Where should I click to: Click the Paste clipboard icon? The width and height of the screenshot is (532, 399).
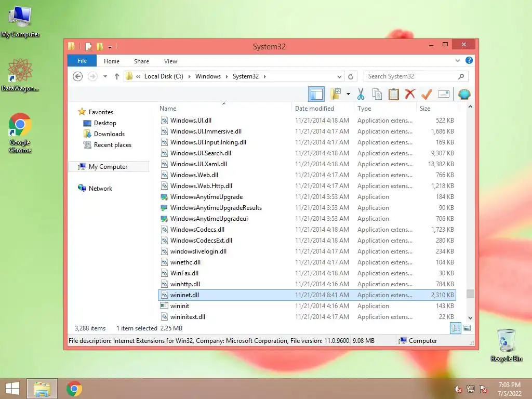click(394, 94)
